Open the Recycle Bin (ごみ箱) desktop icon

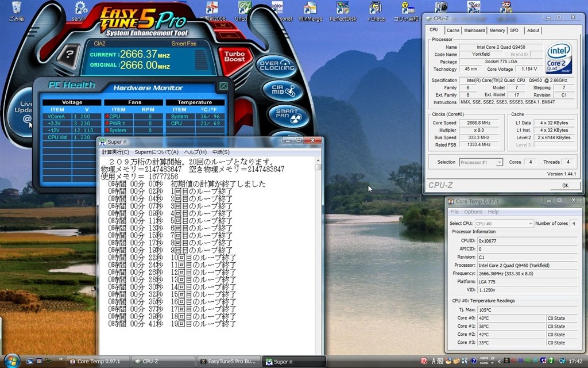pyautogui.click(x=17, y=11)
